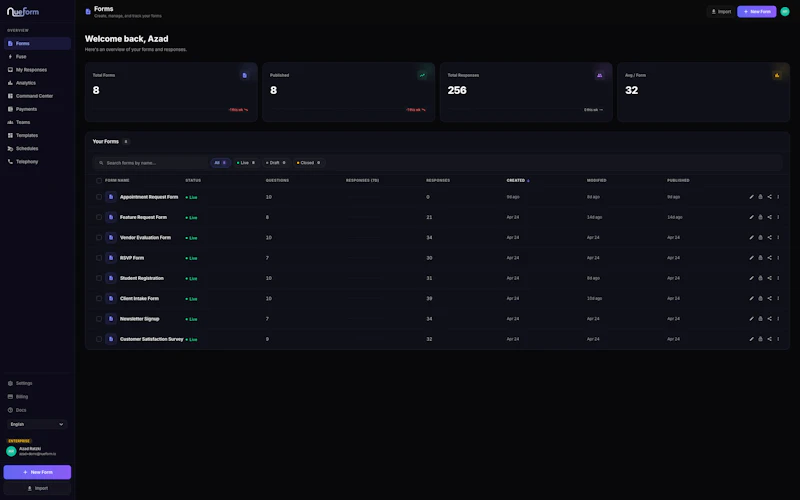The height and width of the screenshot is (500, 800).
Task: Open Templates in the sidebar
Action: pyautogui.click(x=37, y=135)
